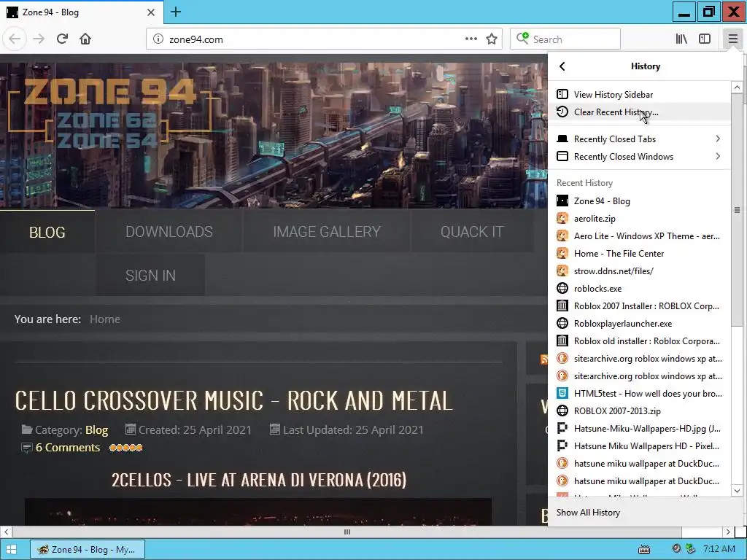This screenshot has width=747, height=560.
Task: Open the QUACK IT navigation tab
Action: (472, 232)
